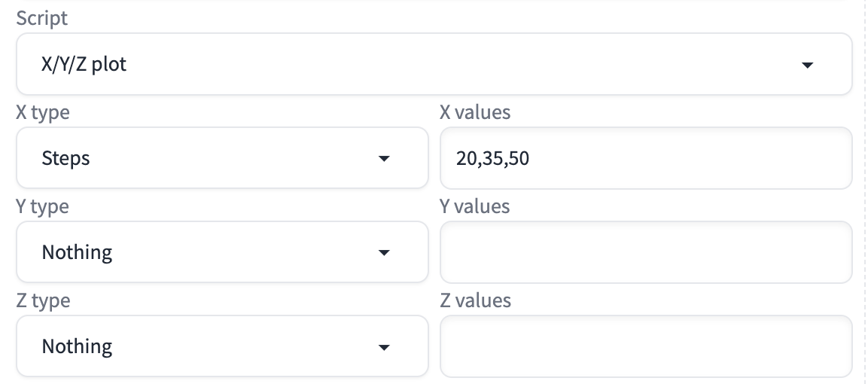Click the Z values label
This screenshot has height=384, width=868.
(475, 300)
